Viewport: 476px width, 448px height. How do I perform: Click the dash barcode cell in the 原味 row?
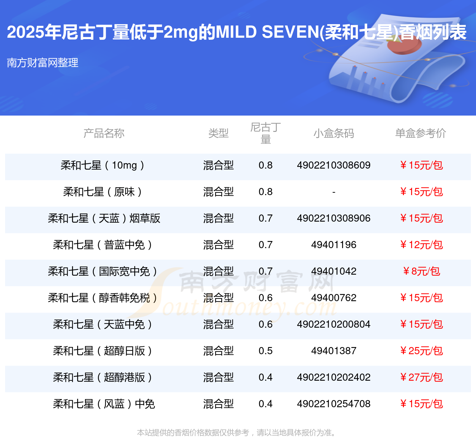334,192
